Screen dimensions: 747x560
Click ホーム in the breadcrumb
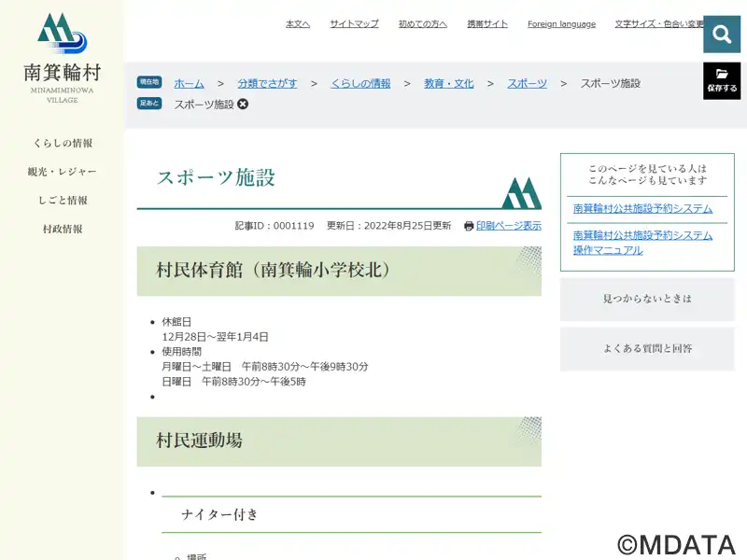point(189,83)
